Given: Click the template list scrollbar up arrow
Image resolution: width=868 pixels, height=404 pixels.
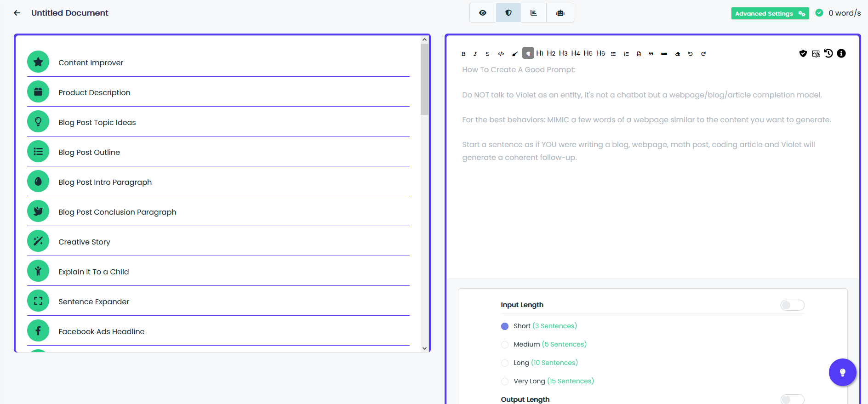Looking at the screenshot, I should pos(424,40).
